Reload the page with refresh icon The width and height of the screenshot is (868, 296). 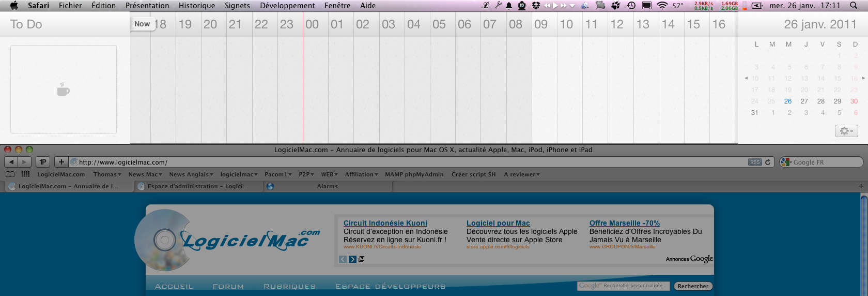tap(768, 162)
